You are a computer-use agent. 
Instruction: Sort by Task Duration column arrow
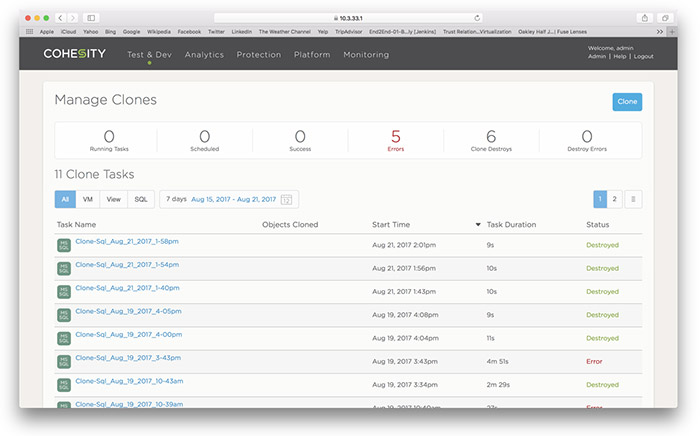(x=478, y=225)
